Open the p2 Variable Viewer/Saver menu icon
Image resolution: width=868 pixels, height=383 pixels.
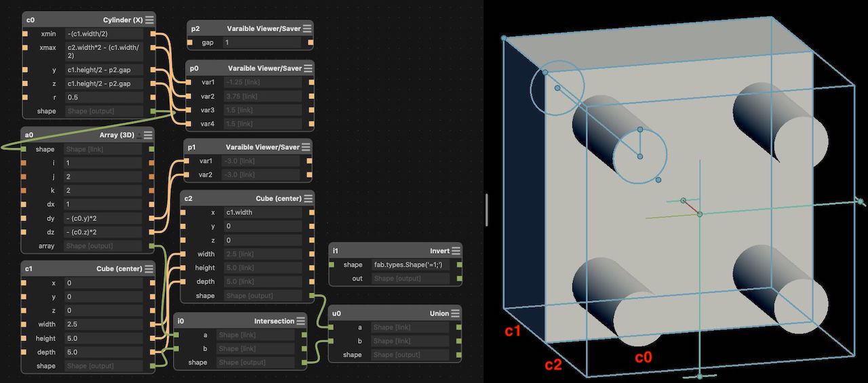(307, 28)
